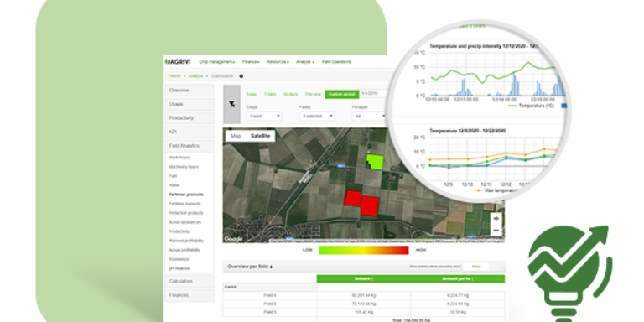Switch map to Satellite view
The height and width of the screenshot is (322, 644).
[x=261, y=136]
